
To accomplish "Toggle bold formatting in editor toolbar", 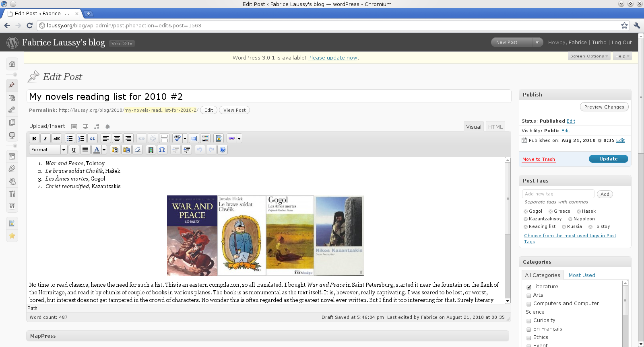I will (x=34, y=138).
